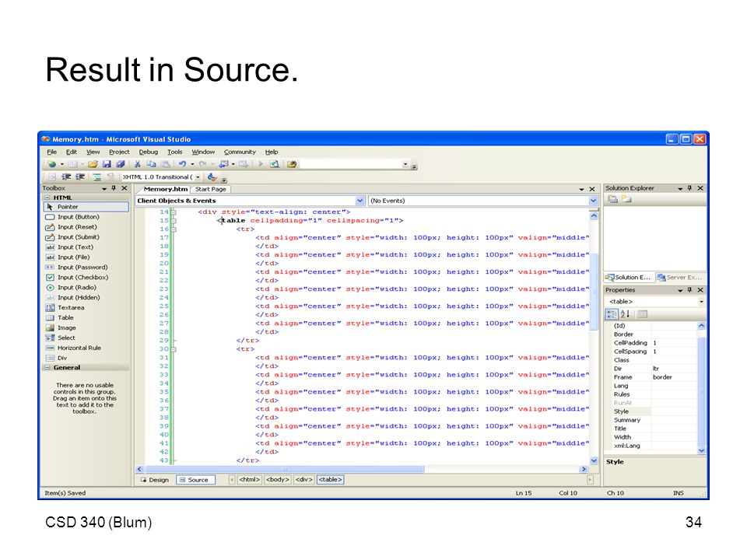Click the editor vertical scrollbar down arrow
747x560 pixels.
594,460
